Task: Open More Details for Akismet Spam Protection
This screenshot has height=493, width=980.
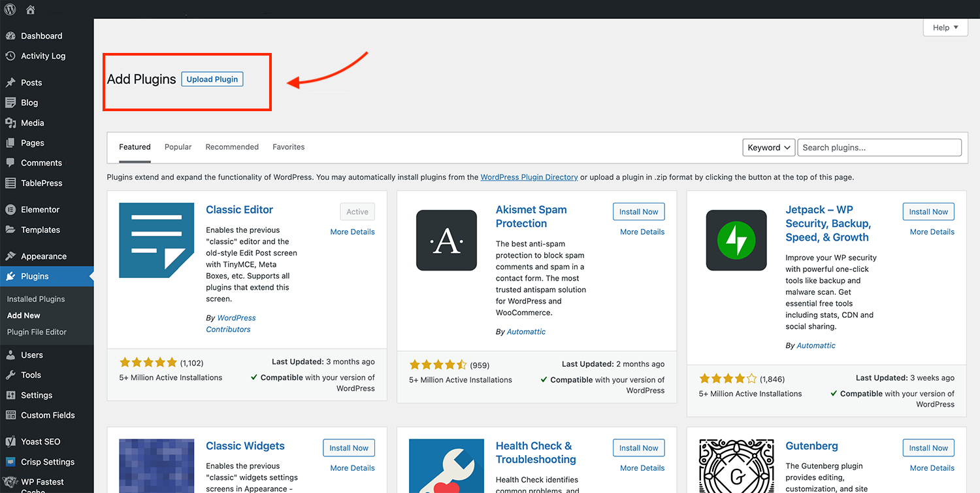Action: coord(642,232)
